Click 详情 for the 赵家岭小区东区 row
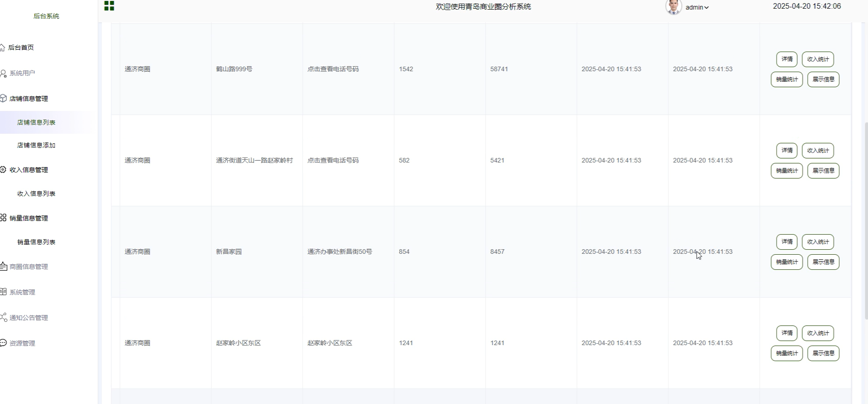This screenshot has height=404, width=868. tap(787, 333)
